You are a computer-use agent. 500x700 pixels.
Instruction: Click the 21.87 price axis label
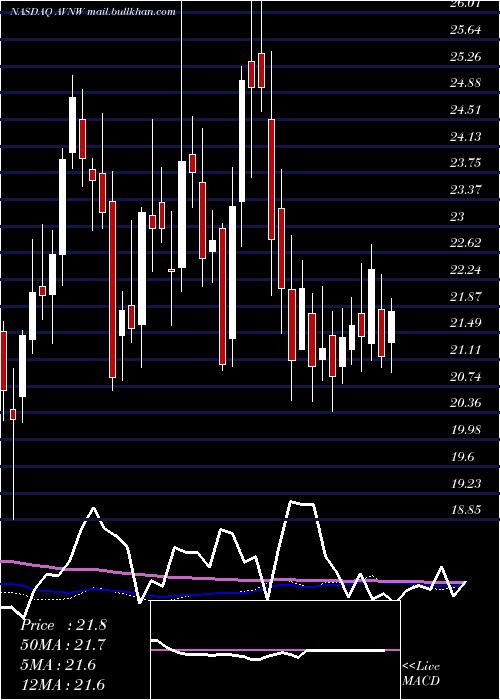466,297
